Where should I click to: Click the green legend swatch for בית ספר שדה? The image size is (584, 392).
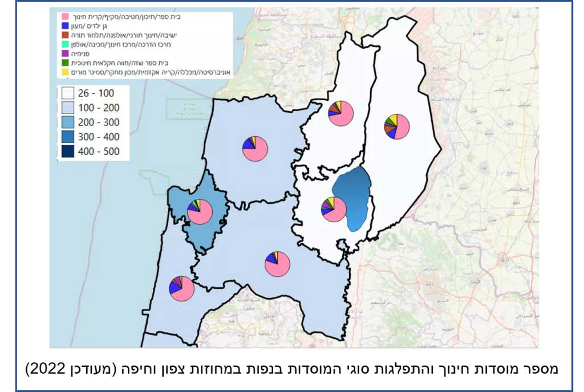click(x=65, y=63)
